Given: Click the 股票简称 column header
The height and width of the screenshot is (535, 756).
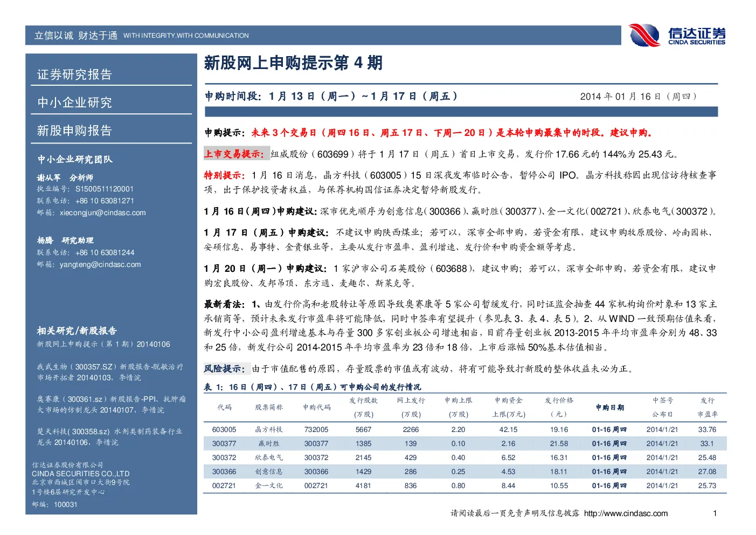Looking at the screenshot, I should [x=269, y=407].
